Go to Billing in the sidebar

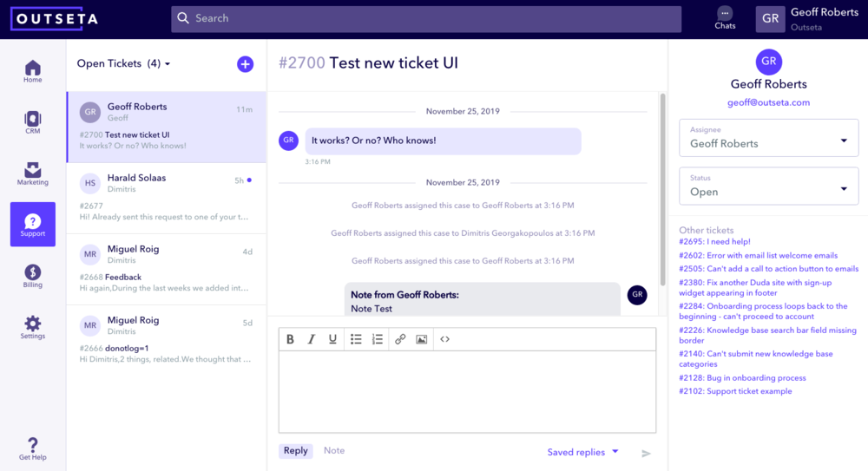coord(33,274)
